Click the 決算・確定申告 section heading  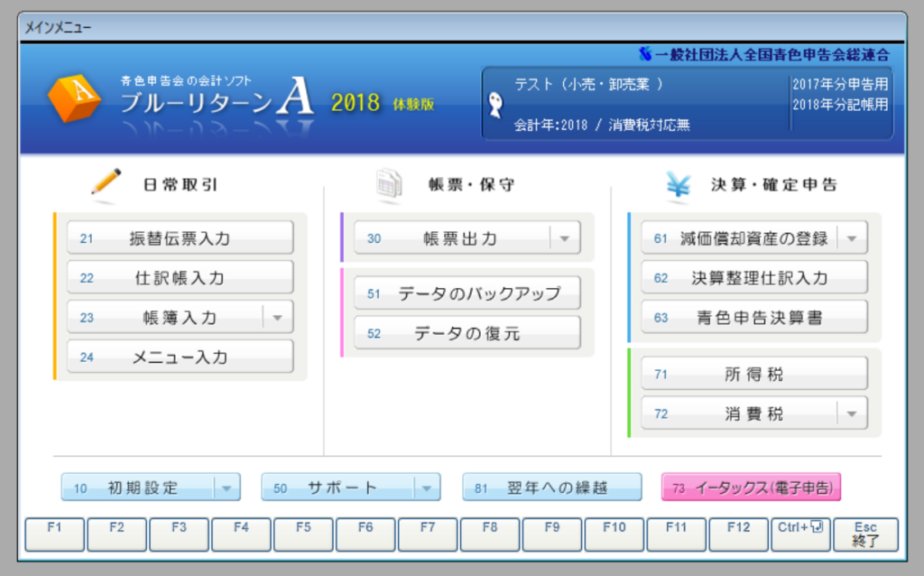tap(773, 185)
